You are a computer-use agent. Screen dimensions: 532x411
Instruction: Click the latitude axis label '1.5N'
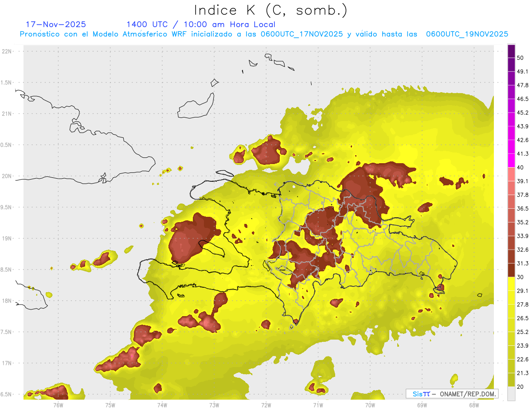point(7,82)
